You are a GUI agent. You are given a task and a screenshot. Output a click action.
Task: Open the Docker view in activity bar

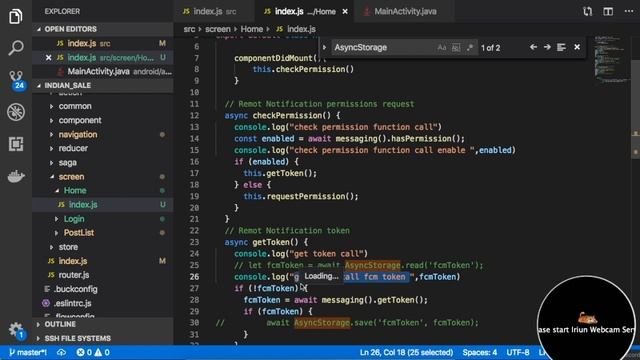click(16, 176)
